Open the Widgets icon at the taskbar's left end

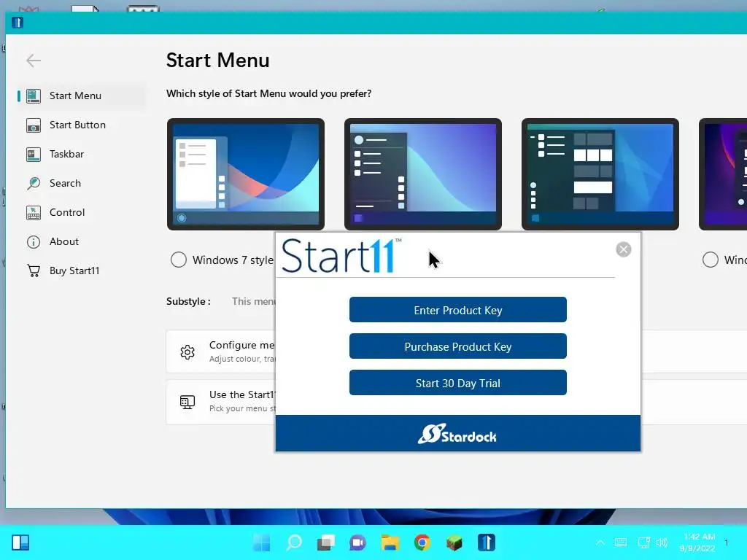pos(20,542)
